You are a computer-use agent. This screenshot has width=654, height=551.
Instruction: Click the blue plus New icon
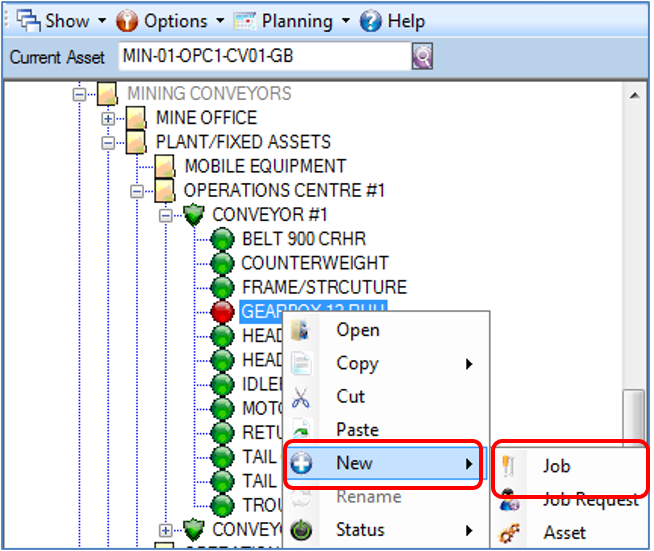(x=301, y=463)
